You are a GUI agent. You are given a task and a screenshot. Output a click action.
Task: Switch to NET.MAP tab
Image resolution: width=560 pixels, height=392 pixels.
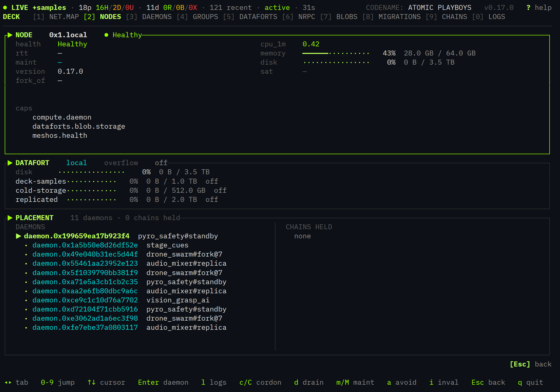(x=56, y=17)
